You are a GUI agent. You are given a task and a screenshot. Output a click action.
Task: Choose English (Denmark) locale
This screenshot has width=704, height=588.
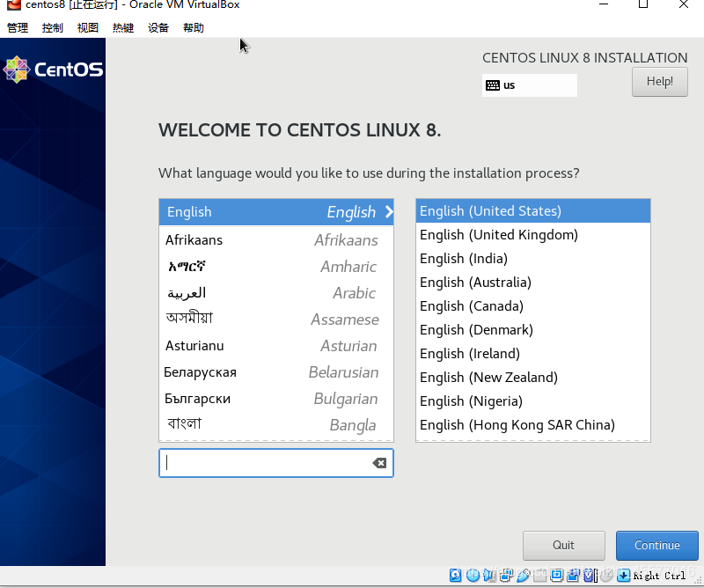pyautogui.click(x=533, y=330)
